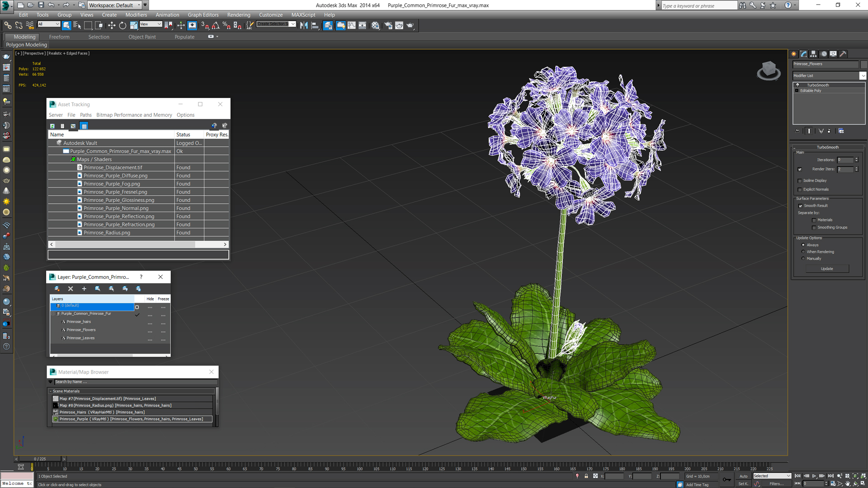Open the Curve Editor from toolbar

352,25
